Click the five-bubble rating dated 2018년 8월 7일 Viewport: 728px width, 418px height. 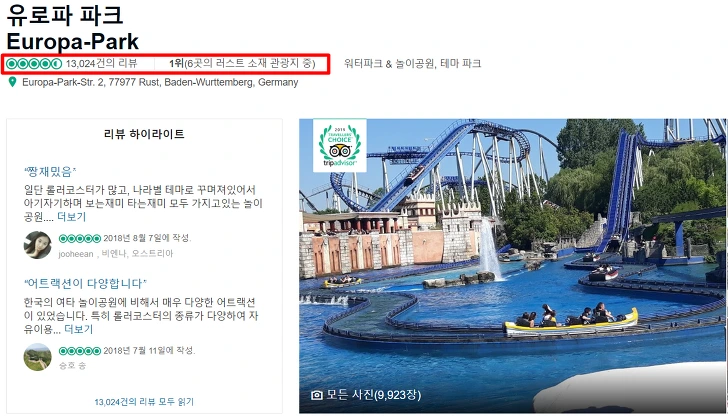(x=79, y=238)
